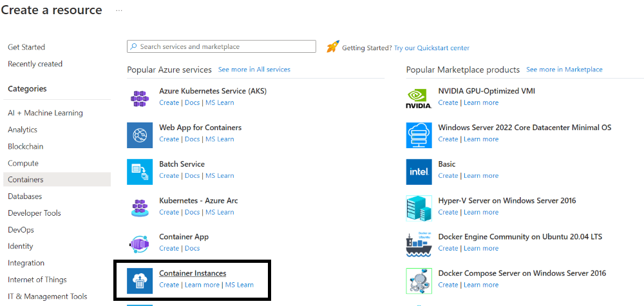The width and height of the screenshot is (644, 306).
Task: Open the AI + Machine Learning category
Action: [x=45, y=113]
